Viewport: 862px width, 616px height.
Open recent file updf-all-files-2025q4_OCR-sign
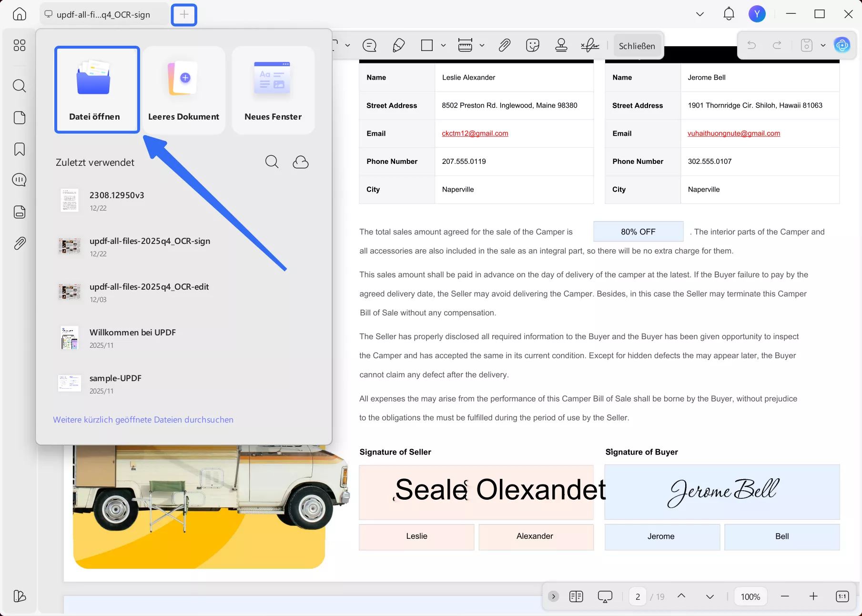184,246
